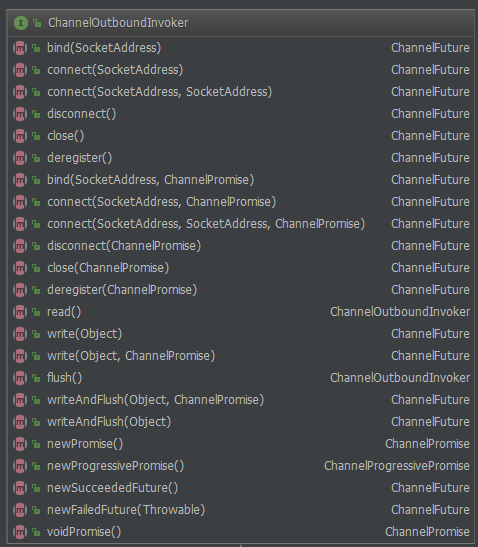Click the method icon for read()
Screen dimensions: 478x547
20,312
